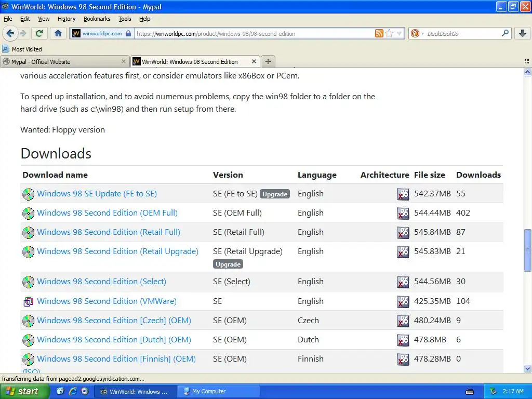532x399 pixels.
Task: Click the search magnifier icon
Action: point(505,33)
